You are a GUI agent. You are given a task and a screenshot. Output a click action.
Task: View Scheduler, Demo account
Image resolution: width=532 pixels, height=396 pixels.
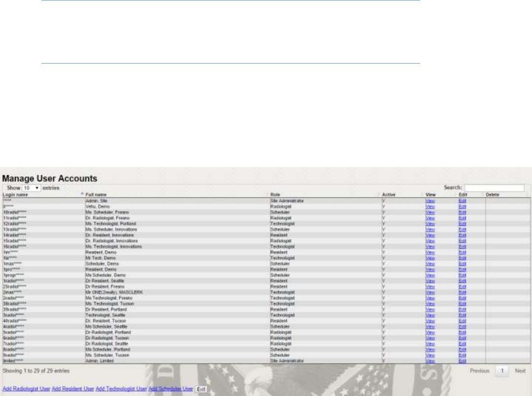pyautogui.click(x=430, y=264)
